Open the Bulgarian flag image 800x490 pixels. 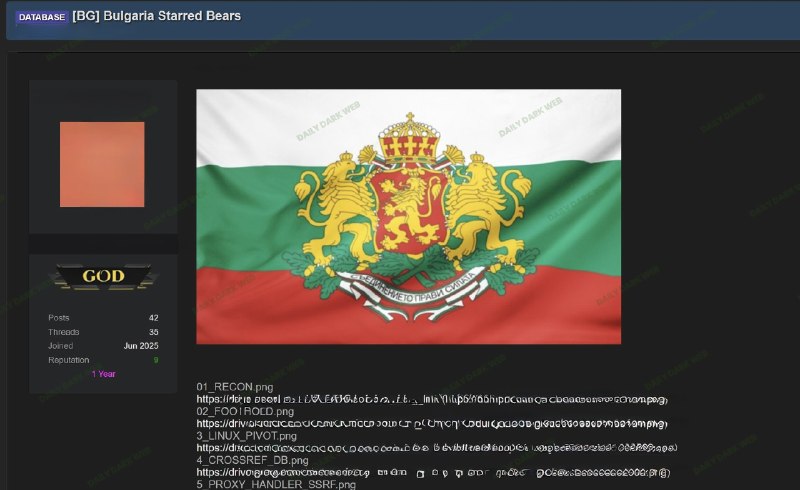[409, 216]
